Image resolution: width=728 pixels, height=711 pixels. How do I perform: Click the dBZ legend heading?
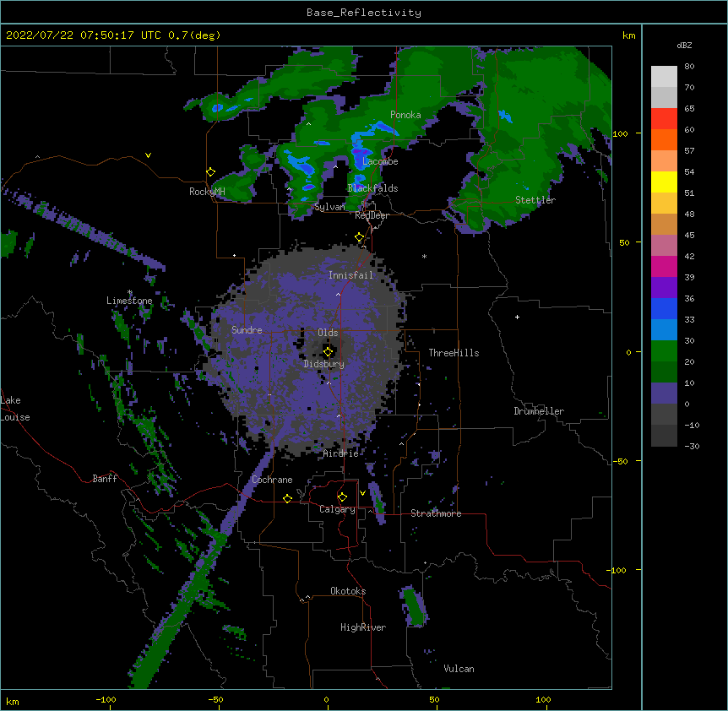(684, 46)
